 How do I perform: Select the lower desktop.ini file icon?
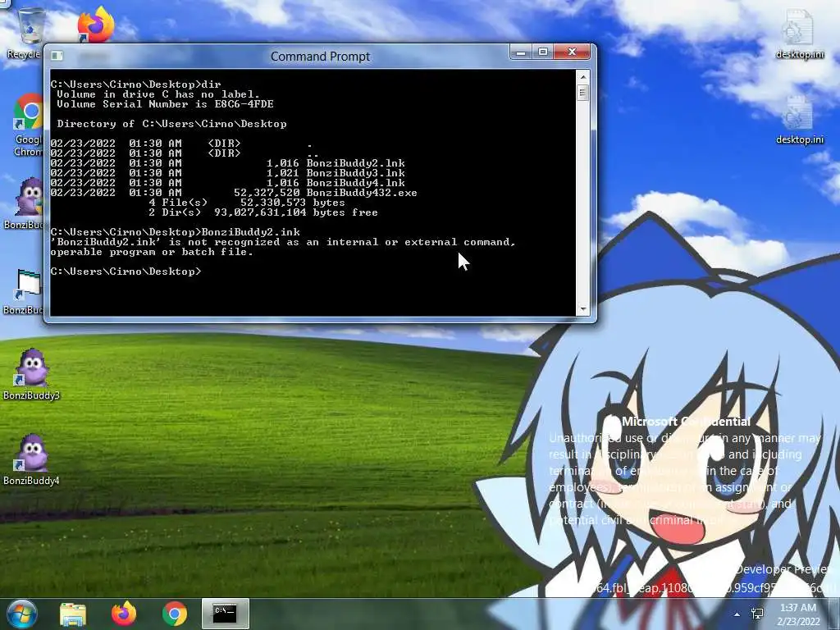799,119
